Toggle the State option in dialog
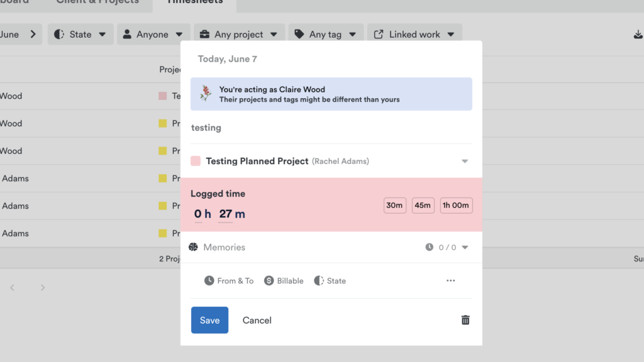Image resolution: width=644 pixels, height=362 pixels. [x=330, y=281]
